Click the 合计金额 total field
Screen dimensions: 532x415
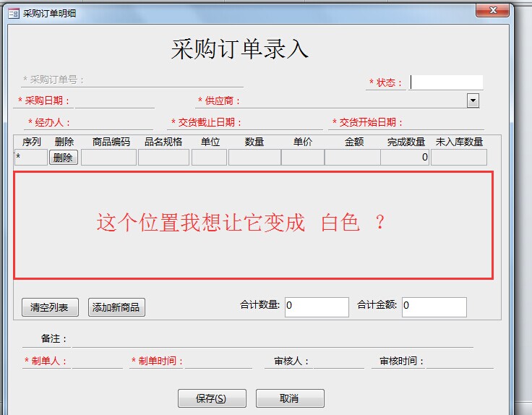coord(434,306)
